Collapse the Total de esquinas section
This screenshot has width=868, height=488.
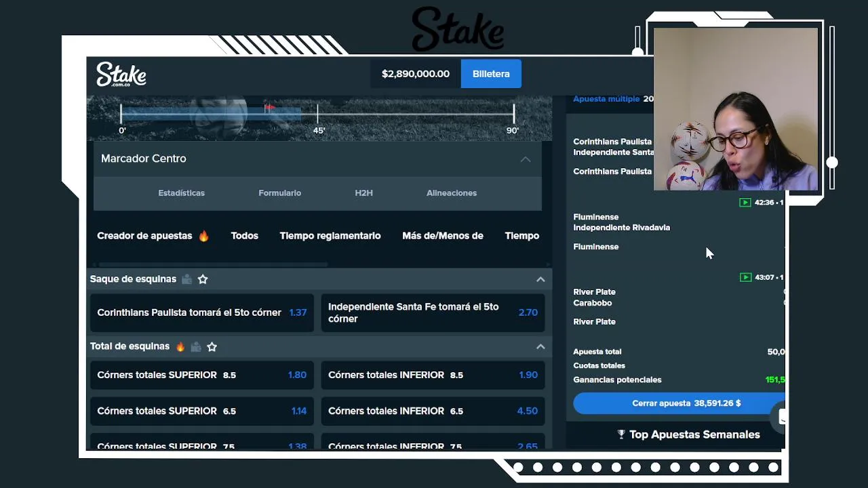pyautogui.click(x=540, y=346)
